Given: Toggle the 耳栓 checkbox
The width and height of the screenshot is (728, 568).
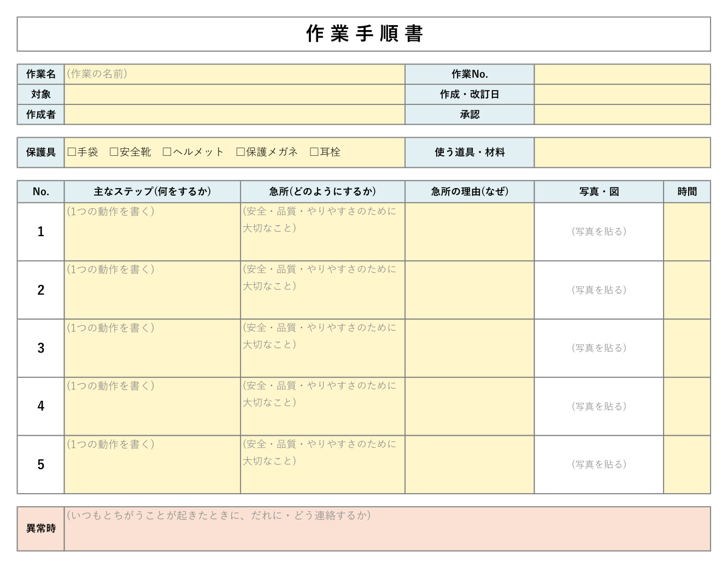Looking at the screenshot, I should [x=314, y=152].
